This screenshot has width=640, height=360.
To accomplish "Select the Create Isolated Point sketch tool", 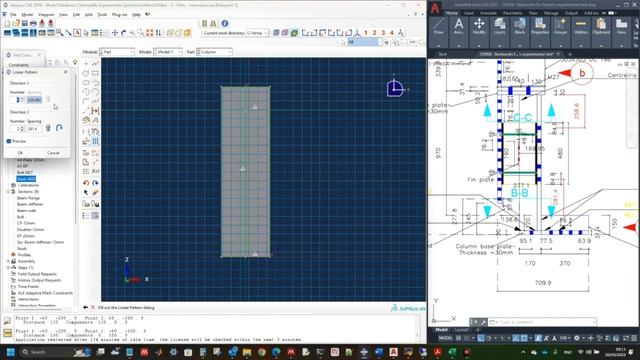I will coord(86,64).
